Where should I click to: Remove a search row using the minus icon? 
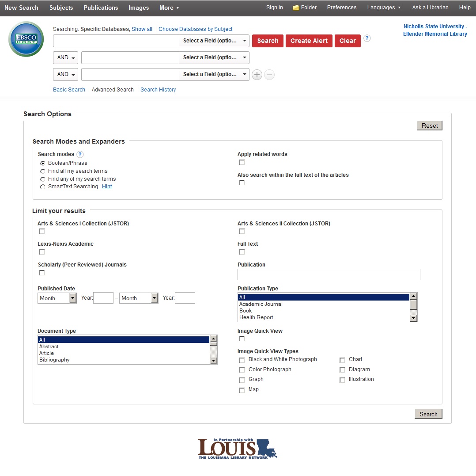point(269,75)
